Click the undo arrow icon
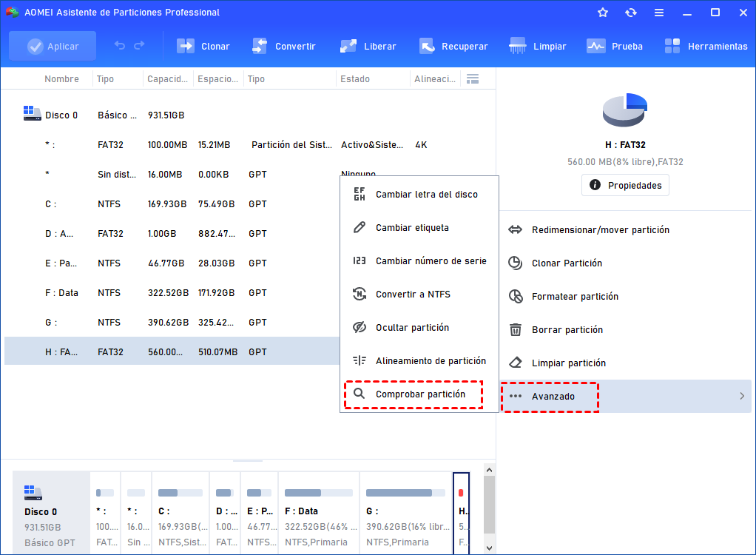The width and height of the screenshot is (756, 555). pos(120,46)
